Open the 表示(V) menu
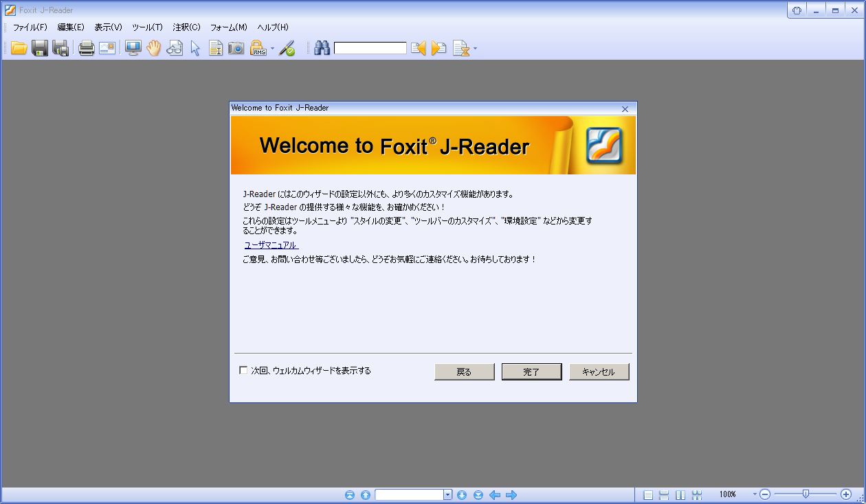 (x=108, y=27)
